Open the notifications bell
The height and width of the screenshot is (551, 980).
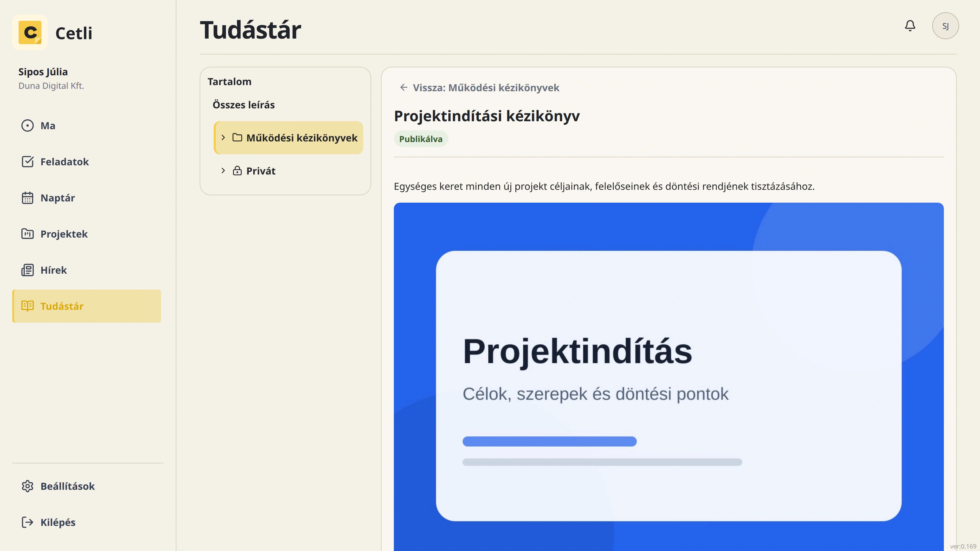[910, 26]
